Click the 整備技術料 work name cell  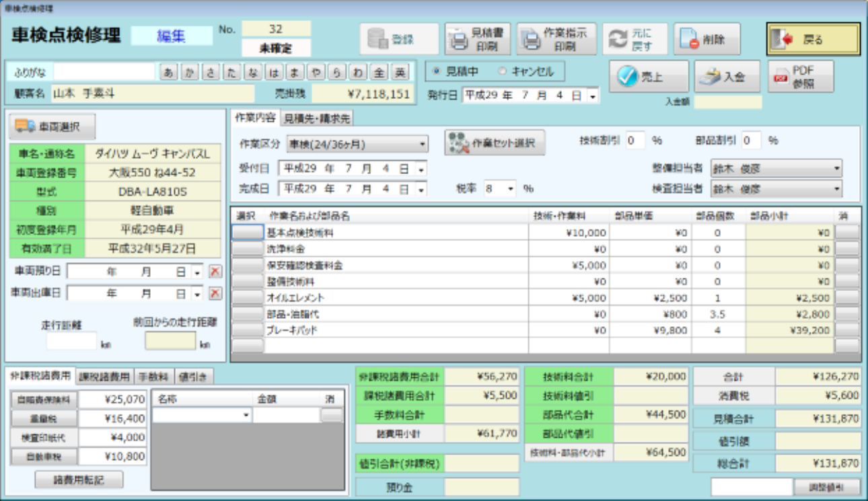click(x=396, y=281)
